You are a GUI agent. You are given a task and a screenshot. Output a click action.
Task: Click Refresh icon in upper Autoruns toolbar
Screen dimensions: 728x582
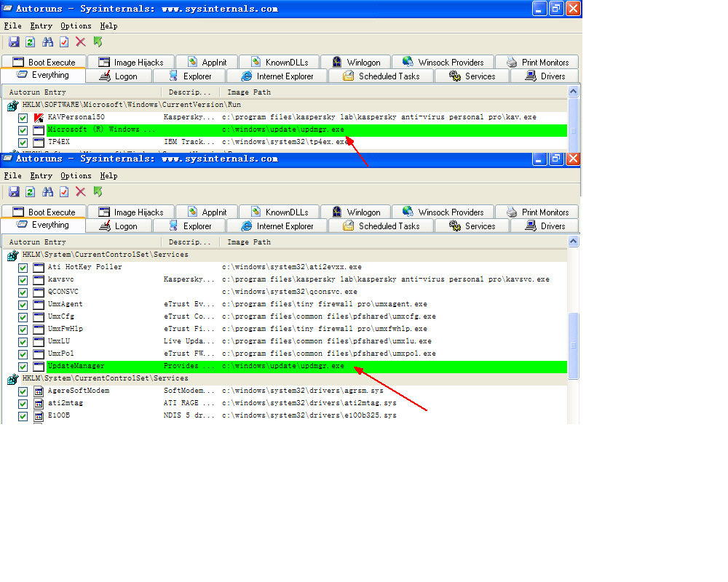pos(30,42)
